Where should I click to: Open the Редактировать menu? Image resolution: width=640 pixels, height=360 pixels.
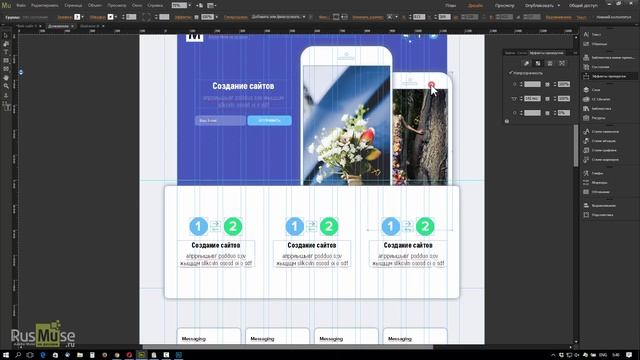pyautogui.click(x=44, y=6)
